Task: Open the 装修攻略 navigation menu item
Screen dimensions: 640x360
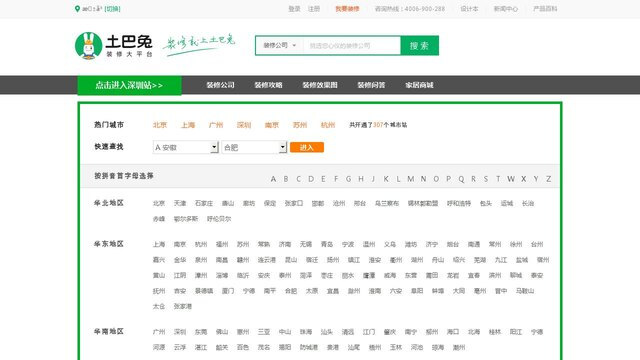Action: point(269,85)
